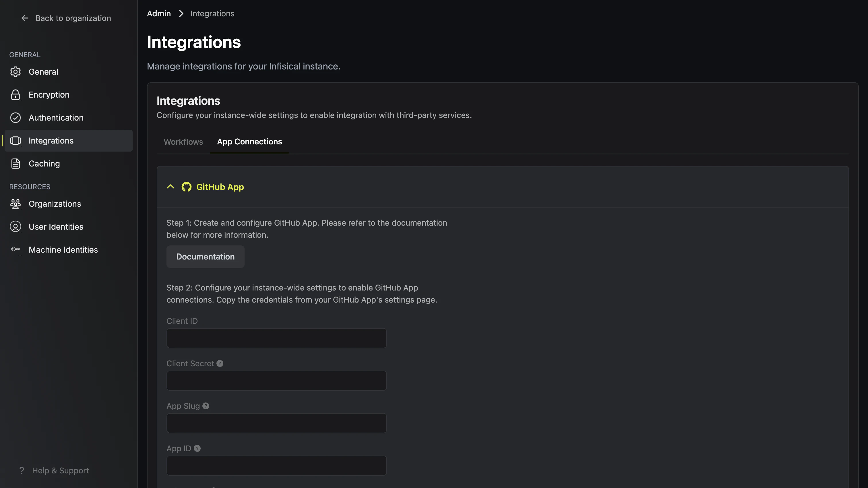Click the Machine Identities key icon
The width and height of the screenshot is (868, 488).
pyautogui.click(x=15, y=249)
